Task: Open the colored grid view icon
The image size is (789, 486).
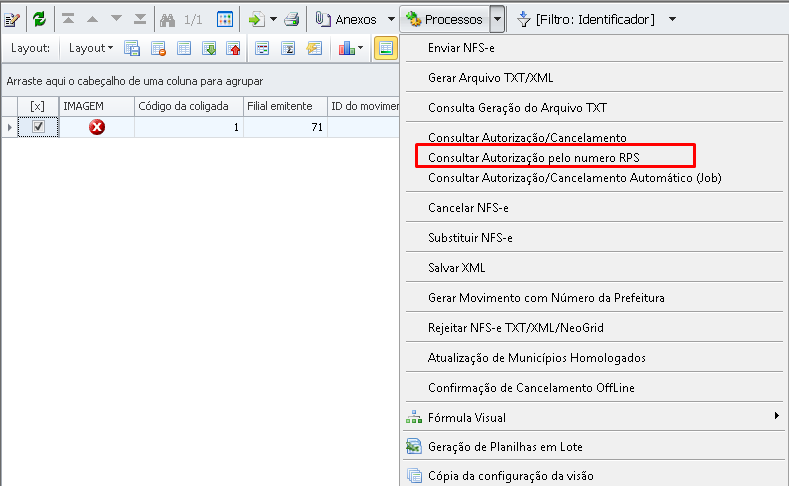Action: coord(224,20)
